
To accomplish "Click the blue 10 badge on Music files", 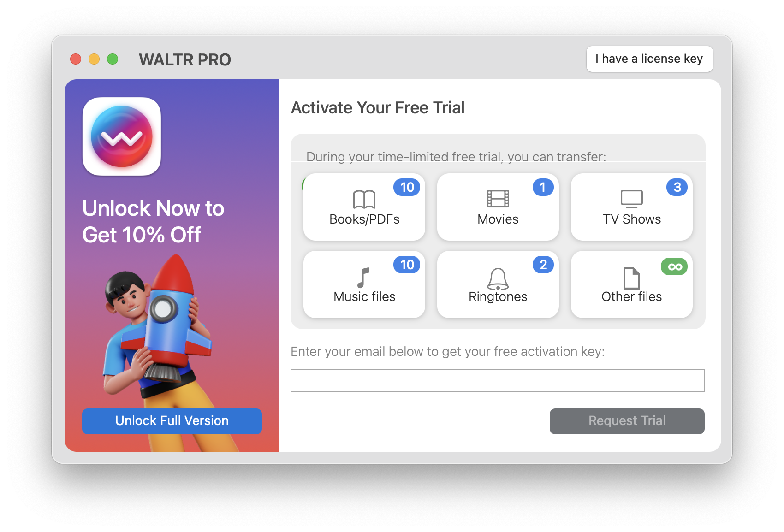I will [407, 265].
